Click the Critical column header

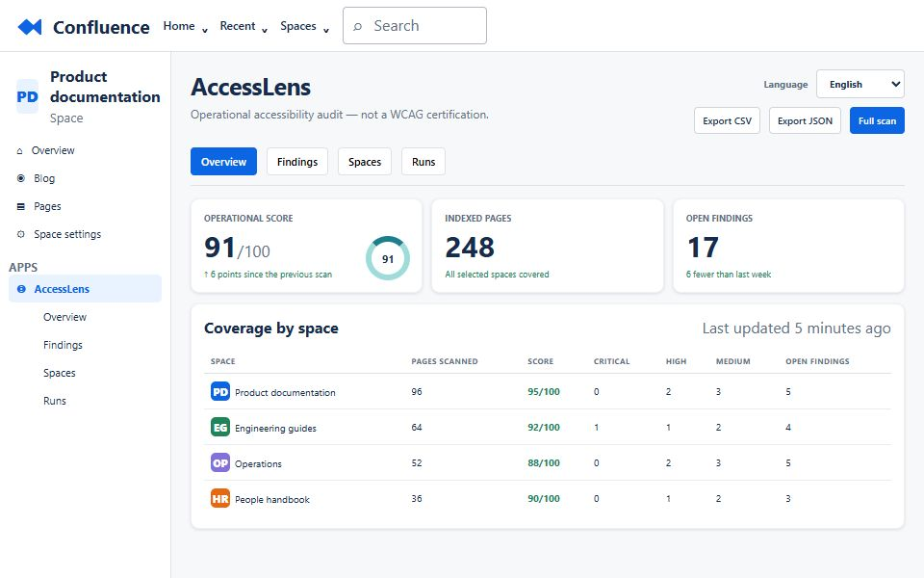tap(612, 361)
